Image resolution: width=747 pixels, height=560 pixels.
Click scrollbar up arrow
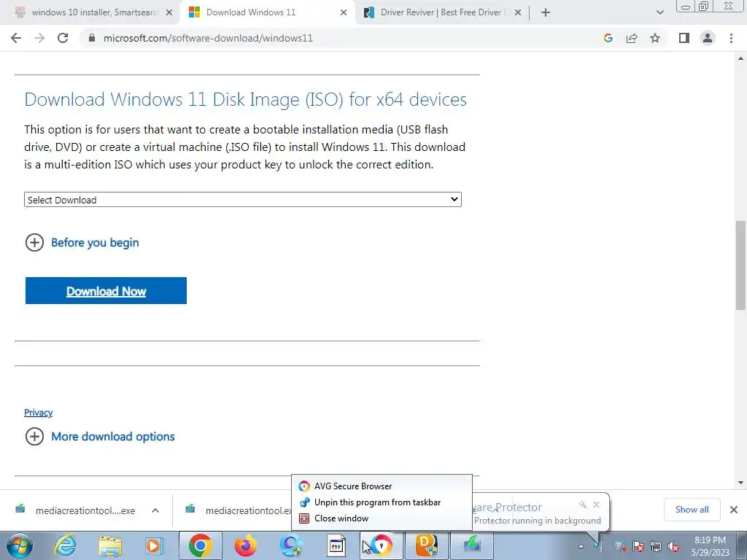[741, 58]
